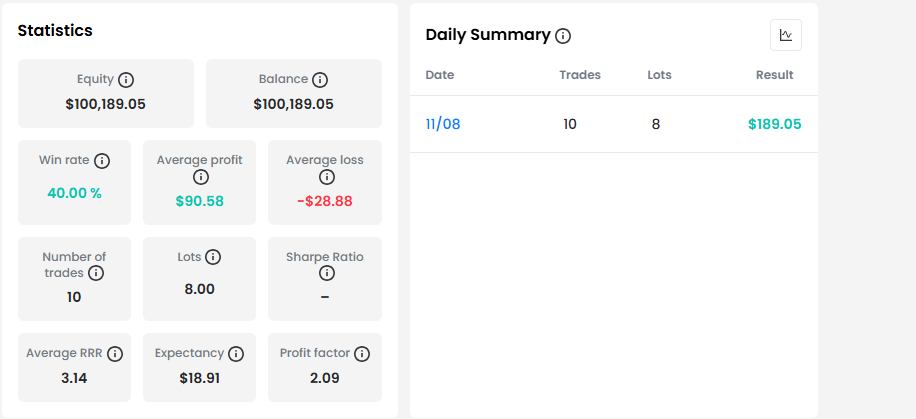Click the Trades column header
The width and height of the screenshot is (916, 419).
(580, 75)
